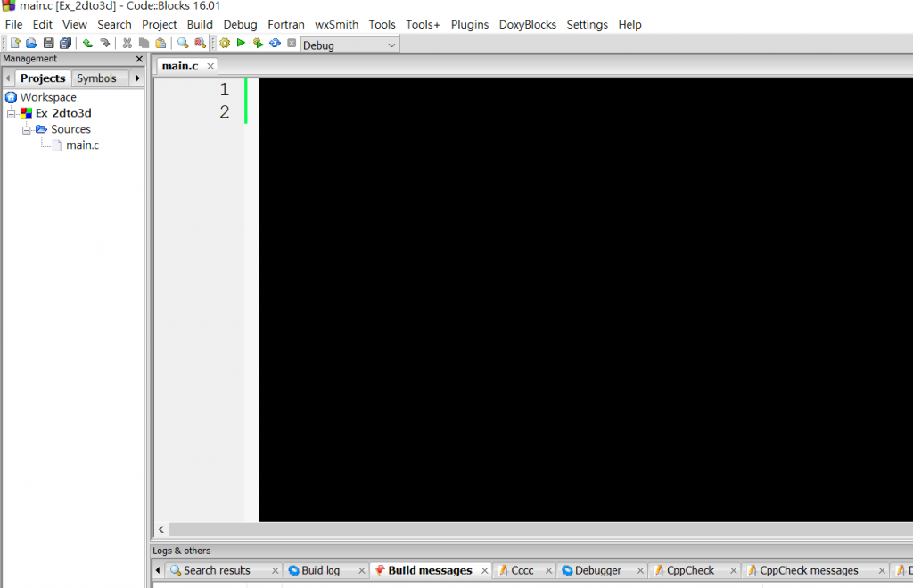913x588 pixels.
Task: Save the current file with floppy icon
Action: click(48, 43)
